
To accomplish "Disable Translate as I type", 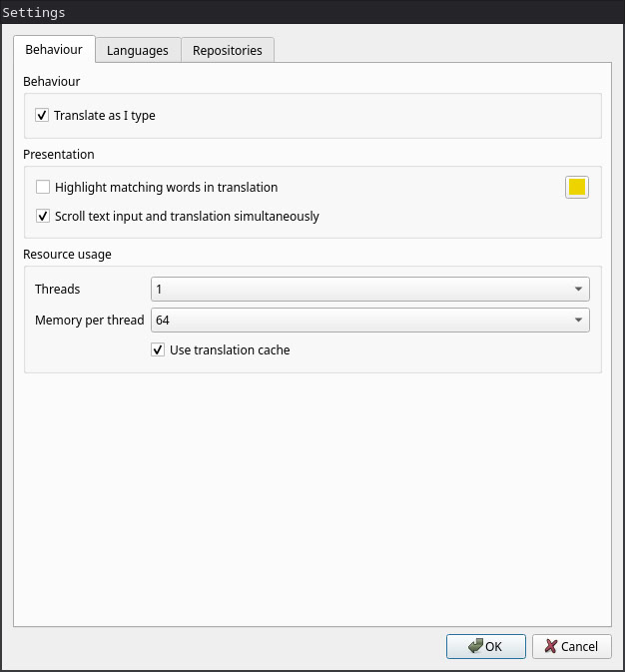I will (42, 115).
